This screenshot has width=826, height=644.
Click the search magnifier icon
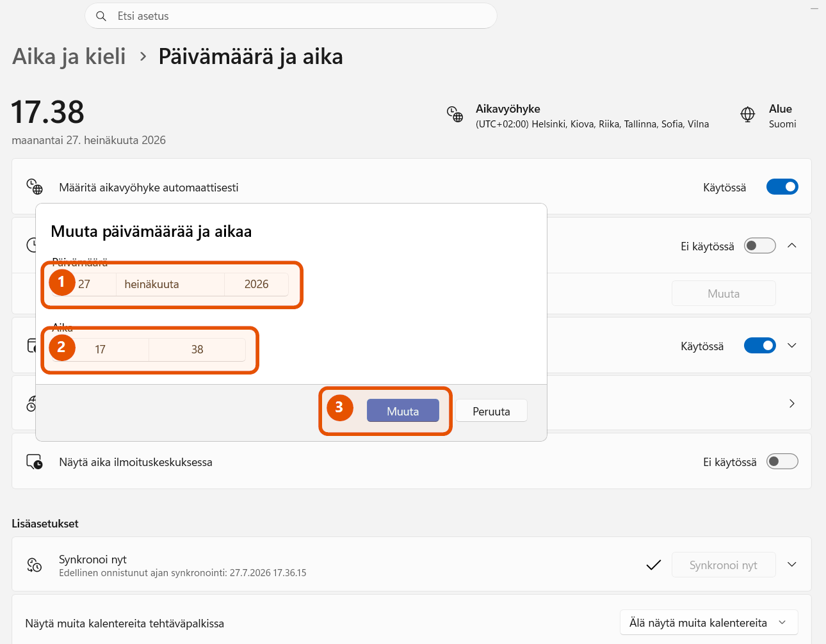[101, 16]
